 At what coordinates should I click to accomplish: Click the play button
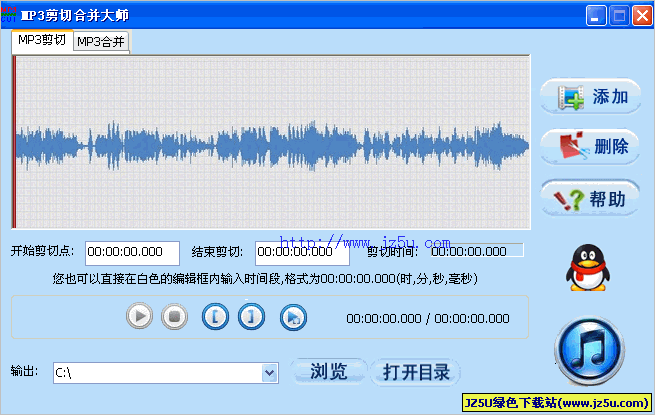(x=139, y=316)
